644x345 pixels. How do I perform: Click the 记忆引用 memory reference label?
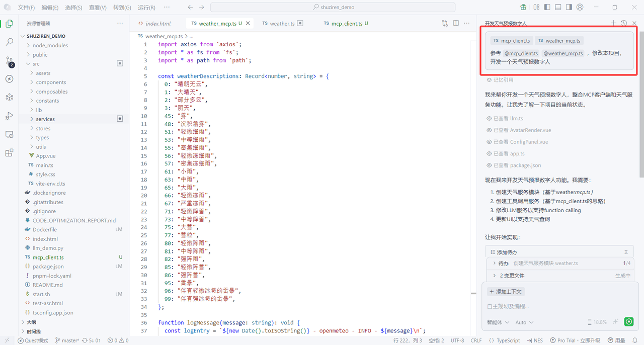point(500,80)
